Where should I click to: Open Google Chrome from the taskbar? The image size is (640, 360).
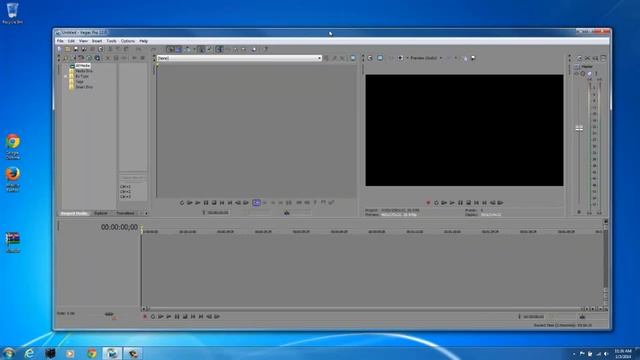coord(91,353)
